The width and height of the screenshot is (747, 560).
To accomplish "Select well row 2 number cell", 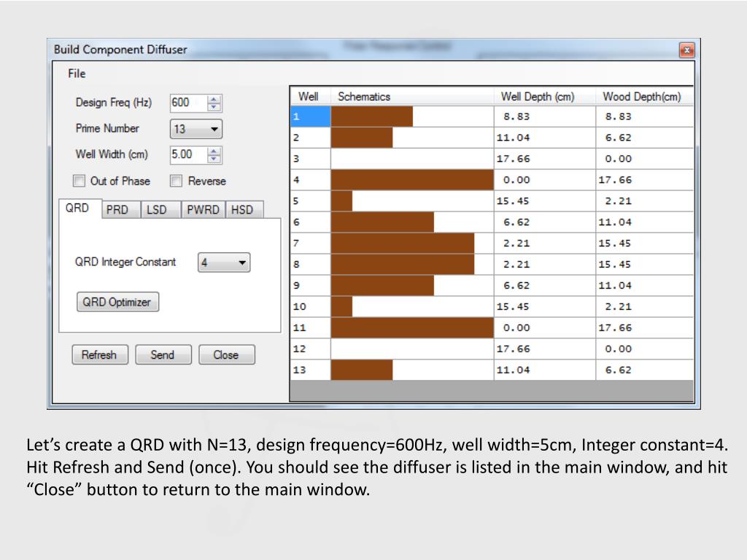I will [310, 138].
